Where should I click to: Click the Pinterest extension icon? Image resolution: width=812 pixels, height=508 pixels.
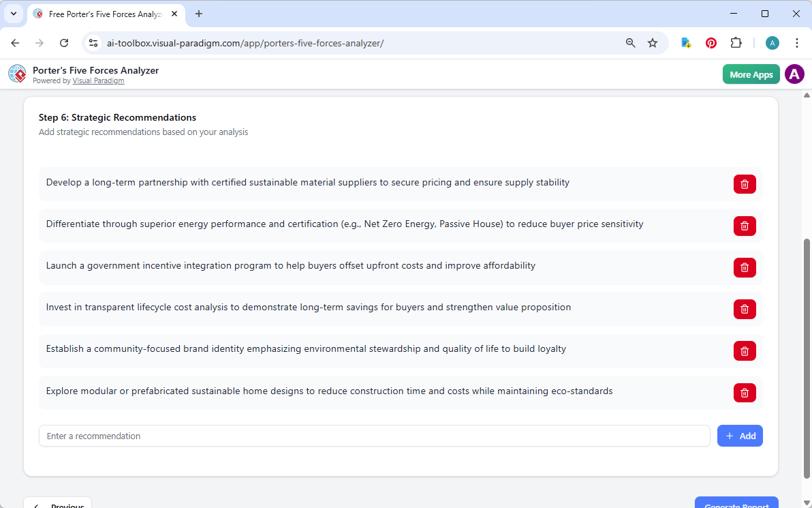[x=711, y=43]
